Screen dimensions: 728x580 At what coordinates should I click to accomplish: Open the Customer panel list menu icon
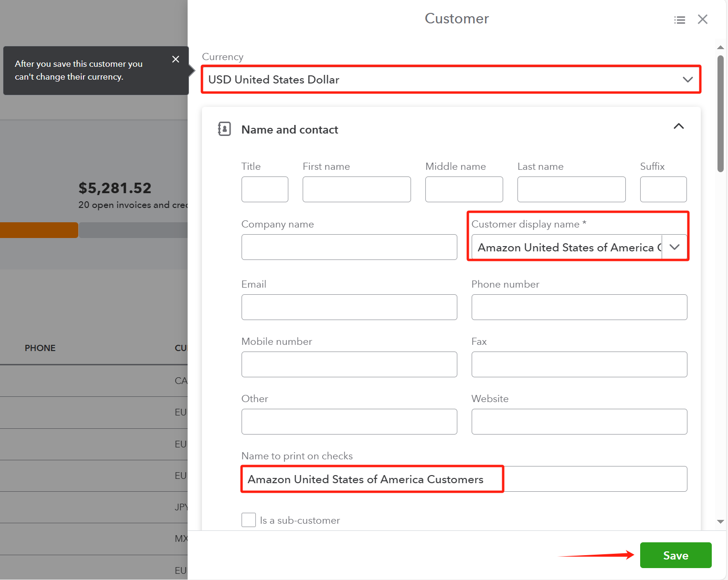679,20
